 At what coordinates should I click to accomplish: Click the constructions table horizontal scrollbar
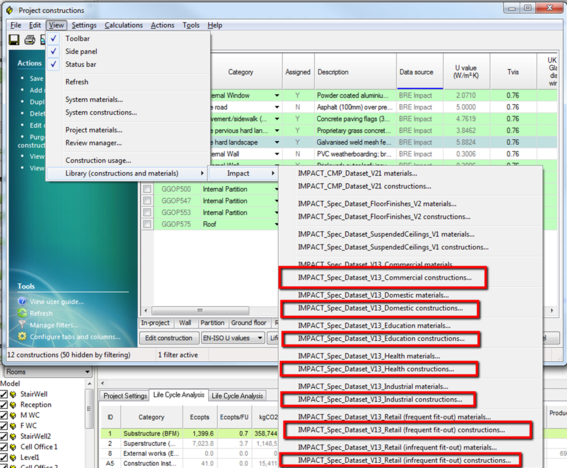pos(200,311)
